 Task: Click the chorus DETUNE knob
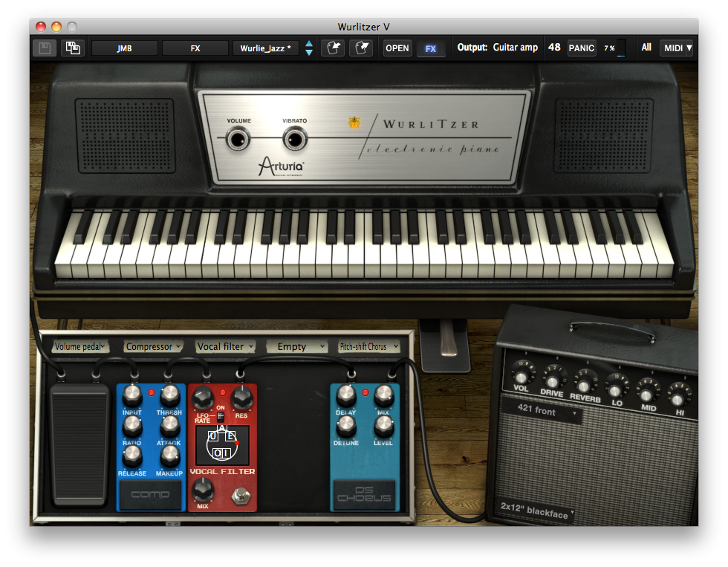click(346, 426)
